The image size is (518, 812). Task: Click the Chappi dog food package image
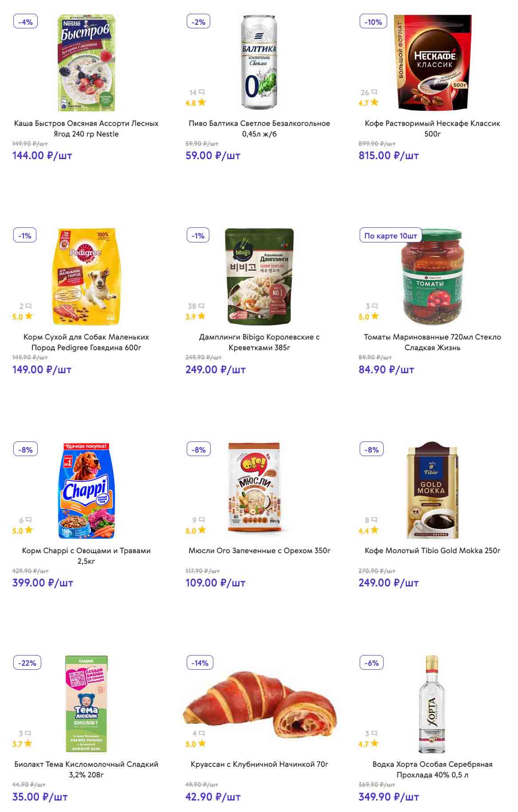point(86,490)
